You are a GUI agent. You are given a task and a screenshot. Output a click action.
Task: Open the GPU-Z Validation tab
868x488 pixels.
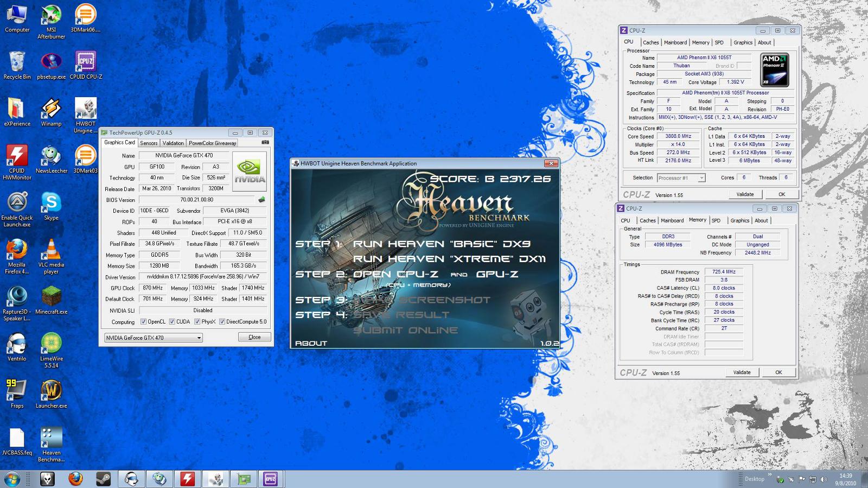tap(173, 143)
